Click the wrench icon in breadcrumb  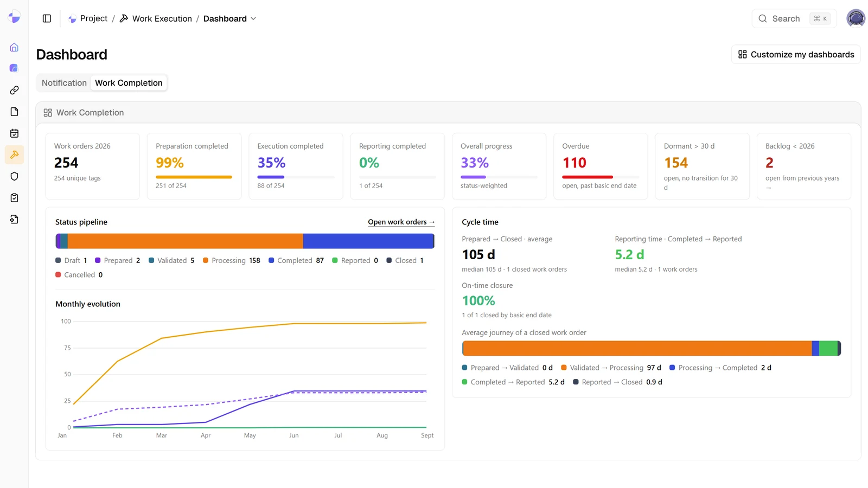[x=124, y=18]
